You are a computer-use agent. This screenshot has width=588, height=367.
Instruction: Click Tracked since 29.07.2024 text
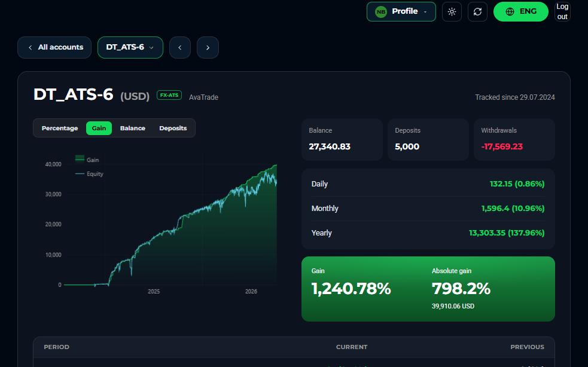tap(515, 97)
